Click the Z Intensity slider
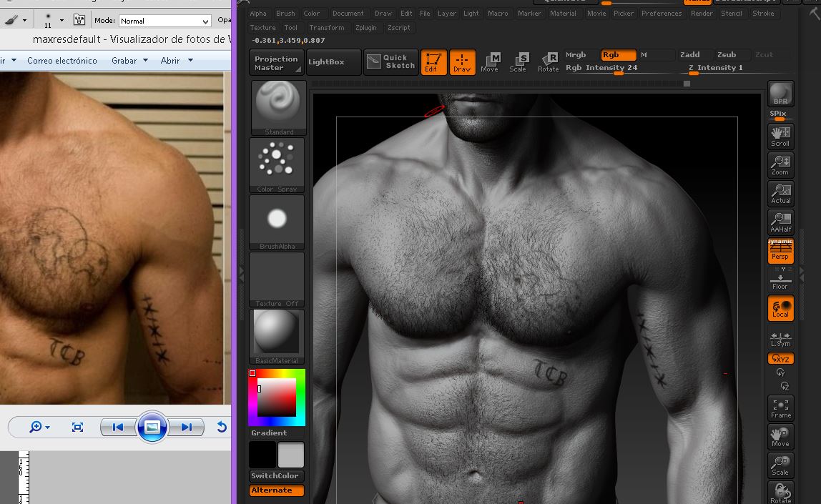 (733, 68)
